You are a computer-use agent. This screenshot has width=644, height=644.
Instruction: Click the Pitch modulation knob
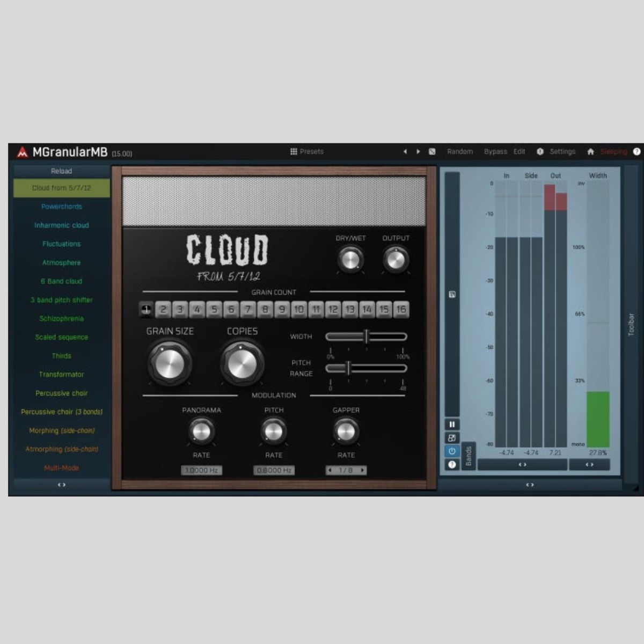(274, 431)
